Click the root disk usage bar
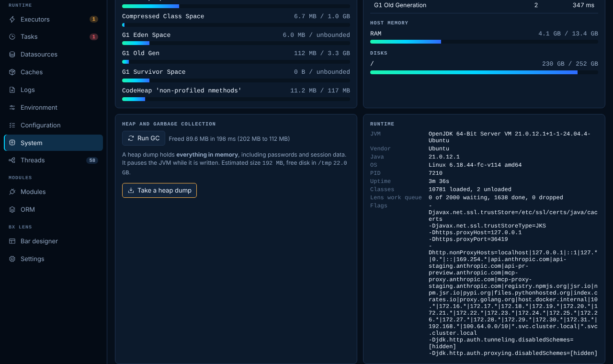The width and height of the screenshot is (613, 364). pyautogui.click(x=484, y=72)
